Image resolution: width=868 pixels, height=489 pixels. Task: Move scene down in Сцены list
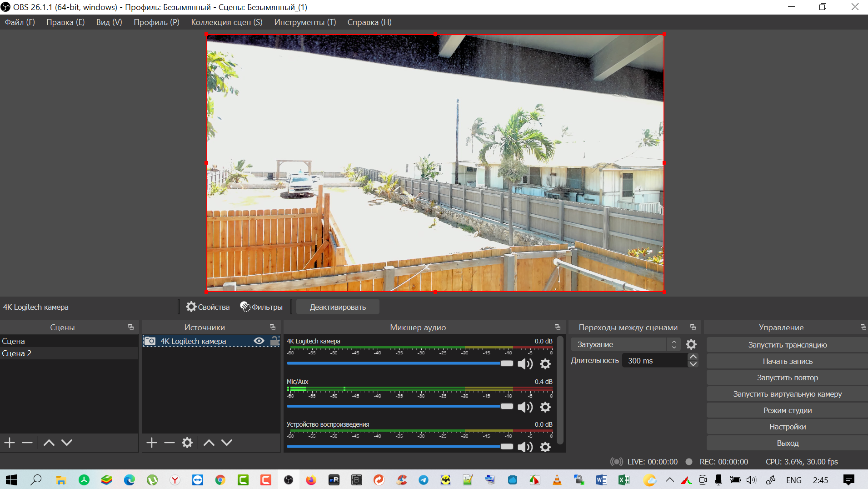[x=67, y=443]
